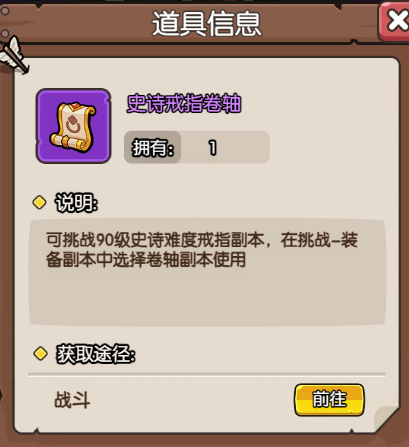The image size is (409, 447).
Task: Click the owned quantity value 1
Action: (x=213, y=148)
